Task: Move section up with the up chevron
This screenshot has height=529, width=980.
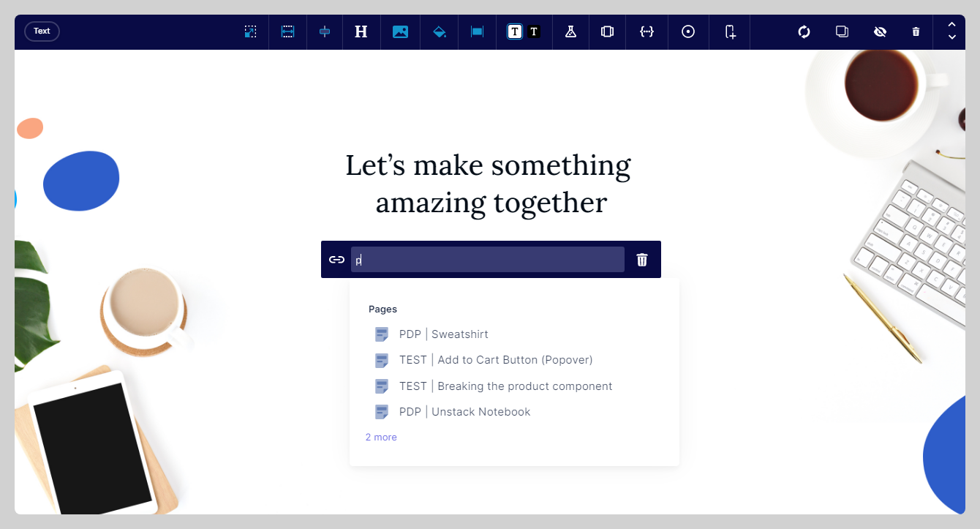Action: point(951,25)
